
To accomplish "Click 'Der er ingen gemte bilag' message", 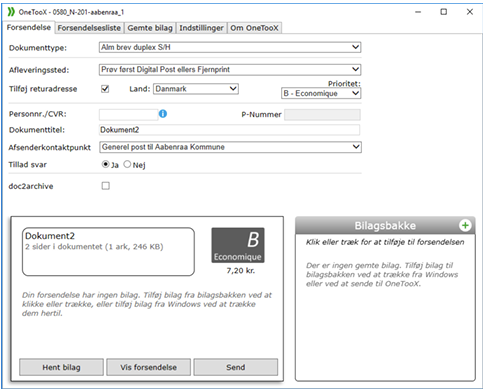I will coord(382,275).
